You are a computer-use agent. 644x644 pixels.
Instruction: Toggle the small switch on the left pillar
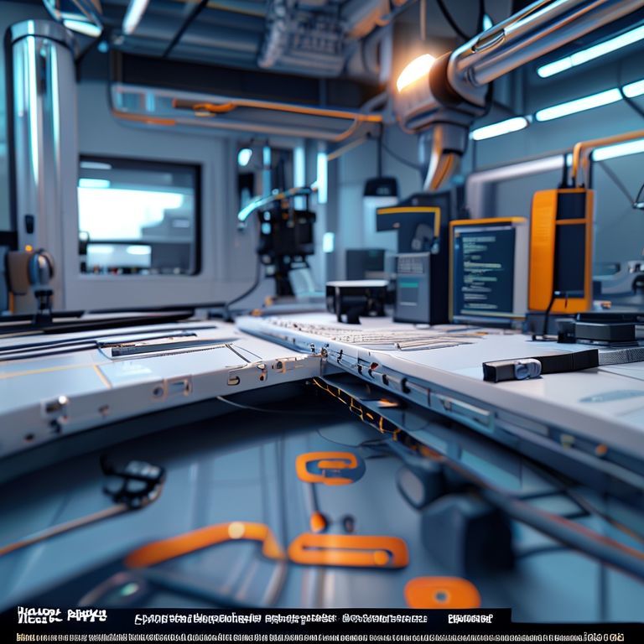(x=29, y=224)
